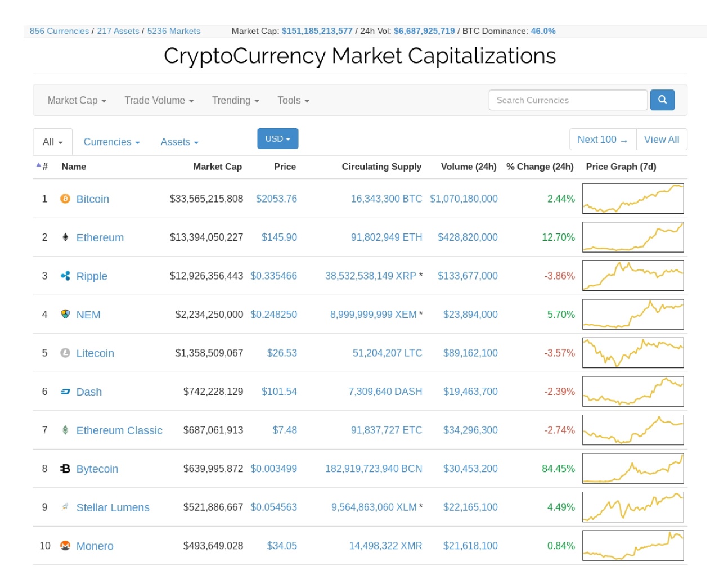Click the magnifier search button
This screenshot has width=728, height=575.
point(662,100)
